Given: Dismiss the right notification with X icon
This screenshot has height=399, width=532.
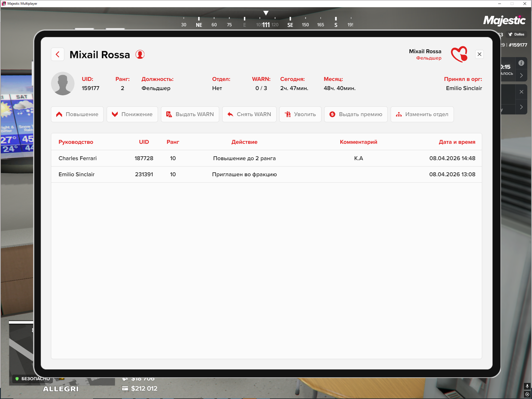Looking at the screenshot, I should 521,92.
